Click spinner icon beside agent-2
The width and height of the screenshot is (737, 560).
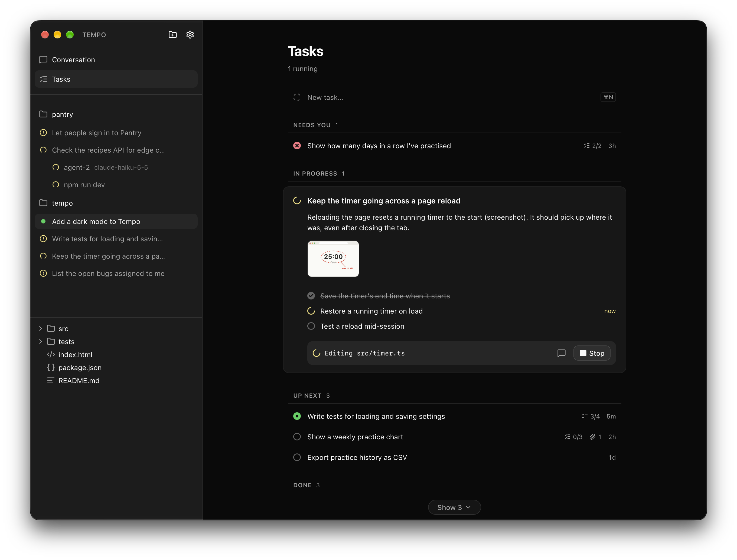[56, 167]
